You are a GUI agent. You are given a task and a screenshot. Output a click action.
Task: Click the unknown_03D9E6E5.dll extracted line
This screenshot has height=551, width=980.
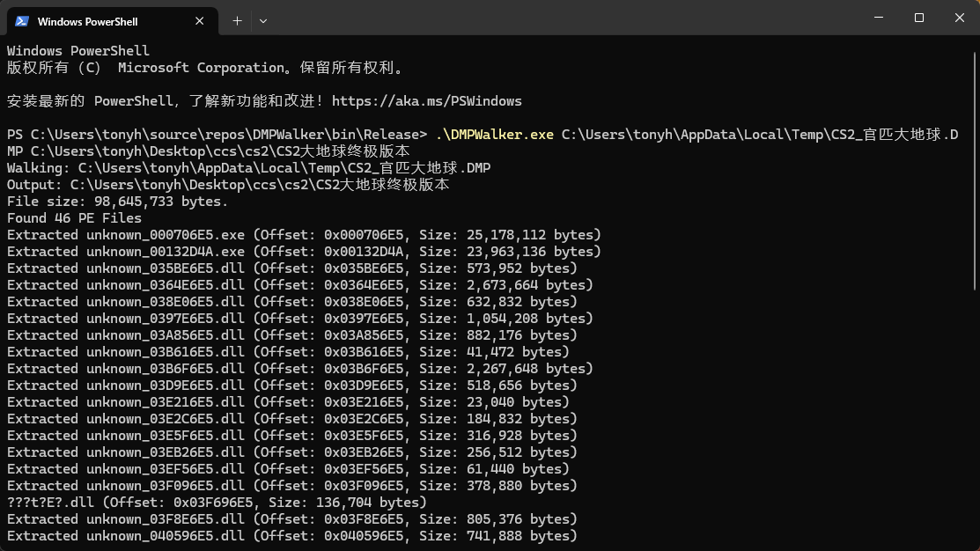pos(291,386)
